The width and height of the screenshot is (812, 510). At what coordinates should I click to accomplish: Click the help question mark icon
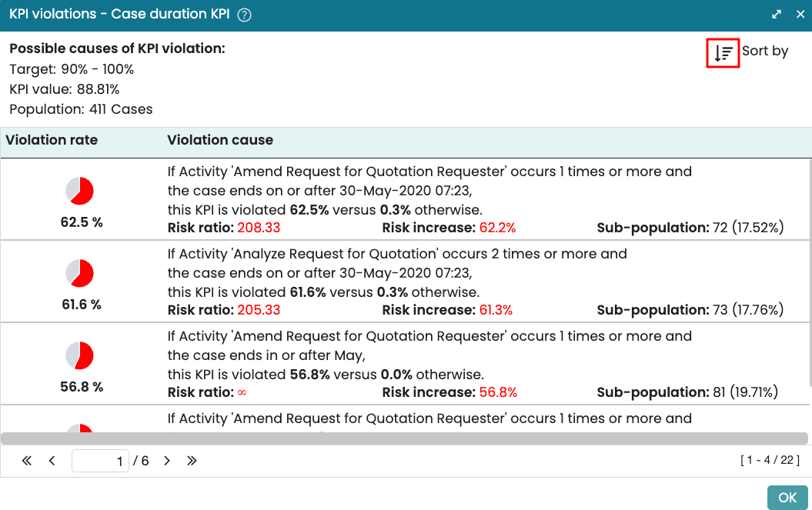245,15
